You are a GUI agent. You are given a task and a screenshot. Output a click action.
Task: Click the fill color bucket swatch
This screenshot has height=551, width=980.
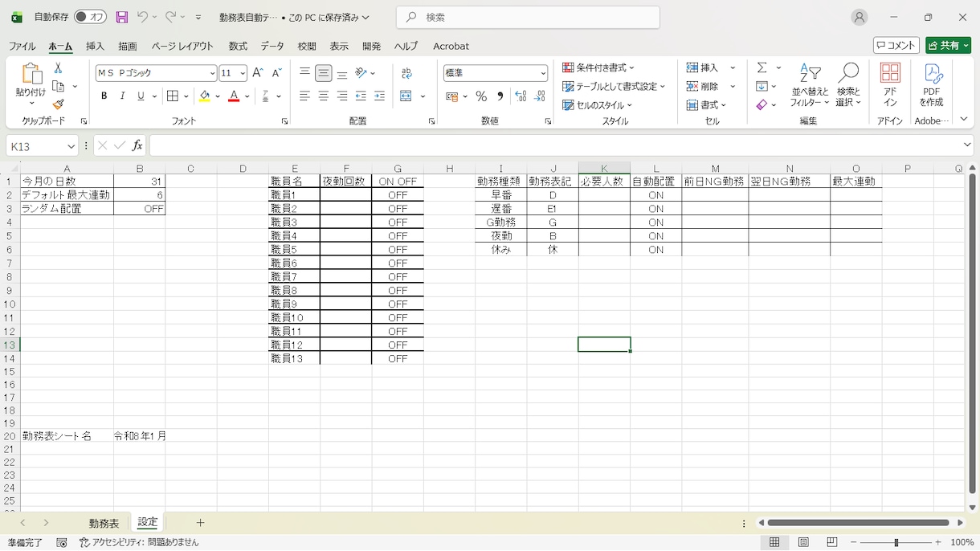[x=205, y=96]
